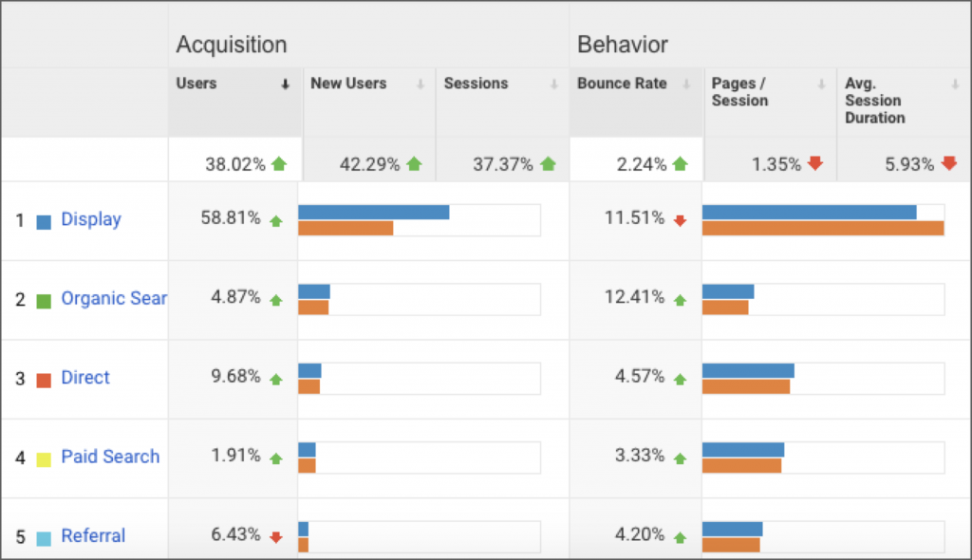Select the Behavior header group
Screen dimensions: 972x560
[623, 45]
